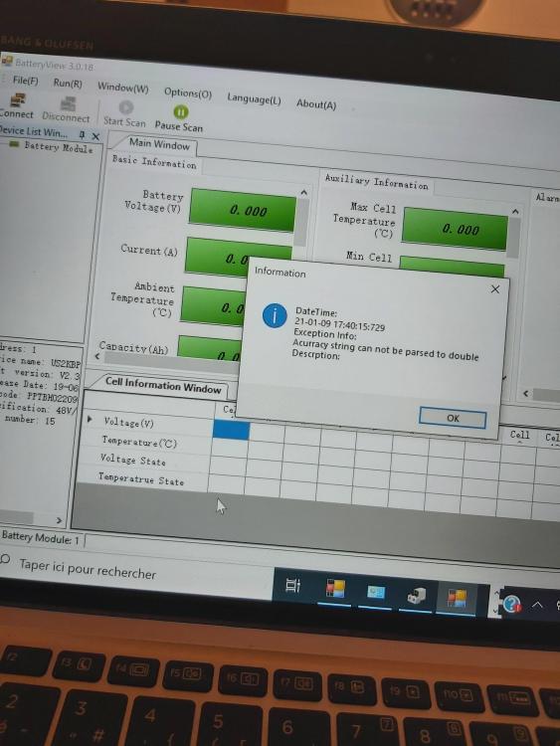Click the Connect toolbar icon

click(x=18, y=100)
